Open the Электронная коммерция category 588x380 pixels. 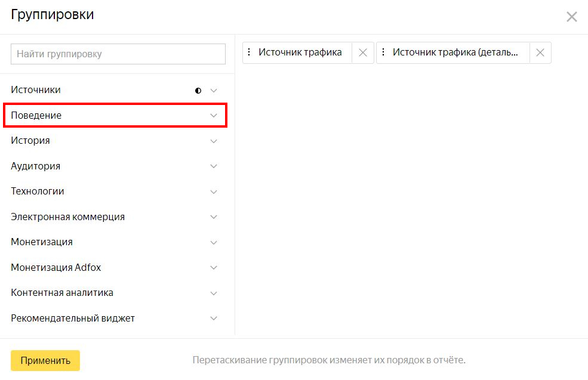coord(68,217)
